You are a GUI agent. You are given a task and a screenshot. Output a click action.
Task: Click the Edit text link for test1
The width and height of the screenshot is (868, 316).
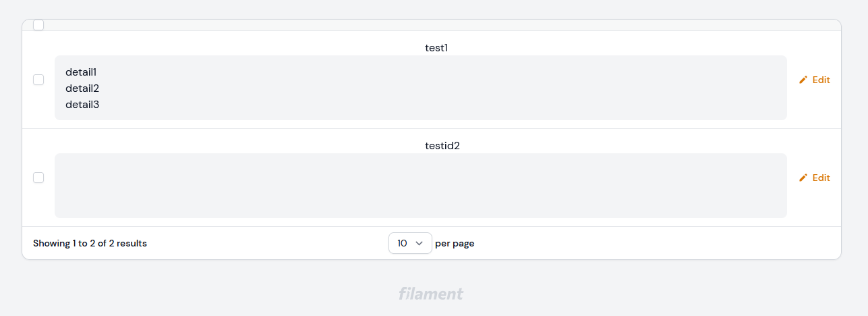(821, 80)
